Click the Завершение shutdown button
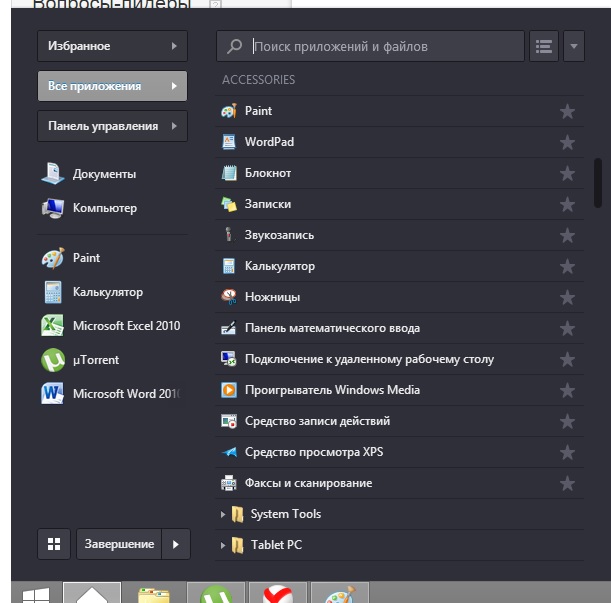 click(119, 544)
